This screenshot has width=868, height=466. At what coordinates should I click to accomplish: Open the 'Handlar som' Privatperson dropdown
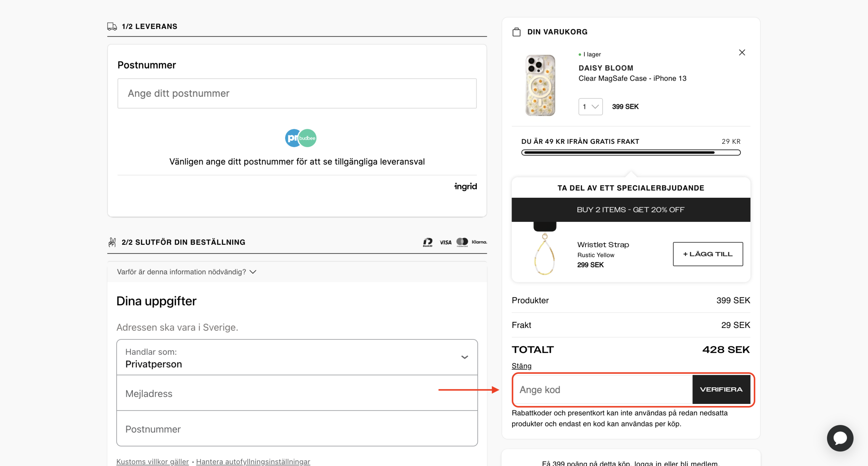point(297,357)
